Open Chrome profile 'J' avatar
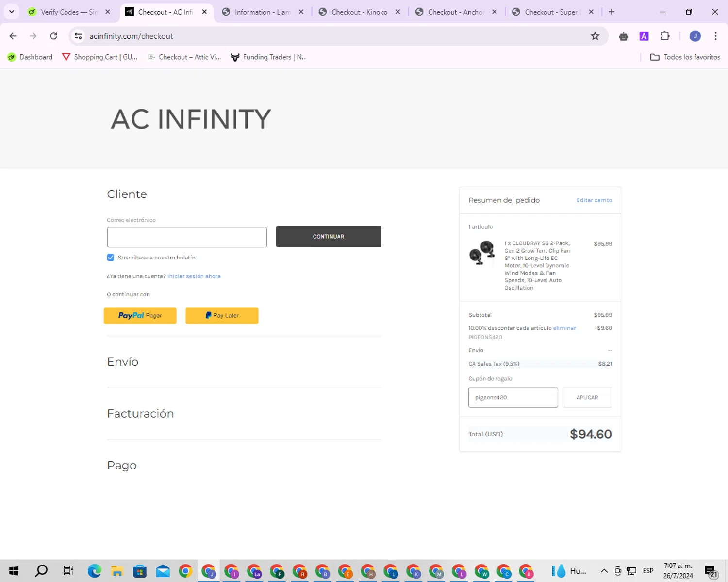The width and height of the screenshot is (728, 582). tap(695, 36)
